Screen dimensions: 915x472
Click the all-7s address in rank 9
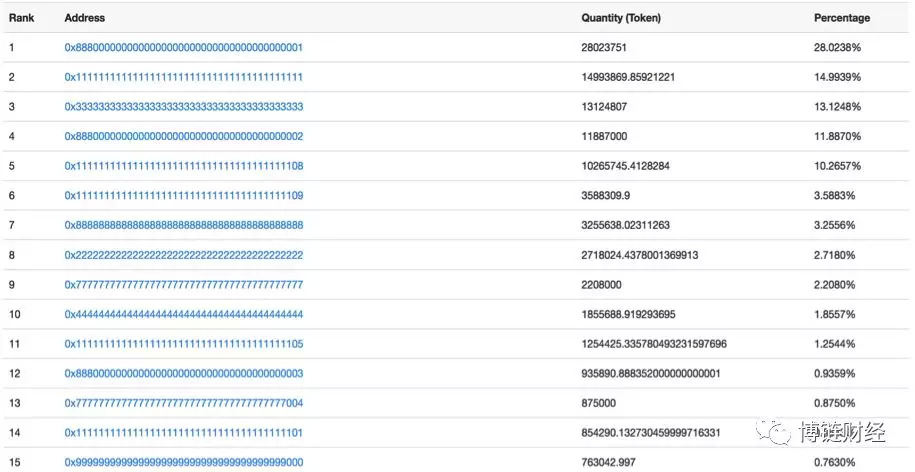tap(183, 285)
